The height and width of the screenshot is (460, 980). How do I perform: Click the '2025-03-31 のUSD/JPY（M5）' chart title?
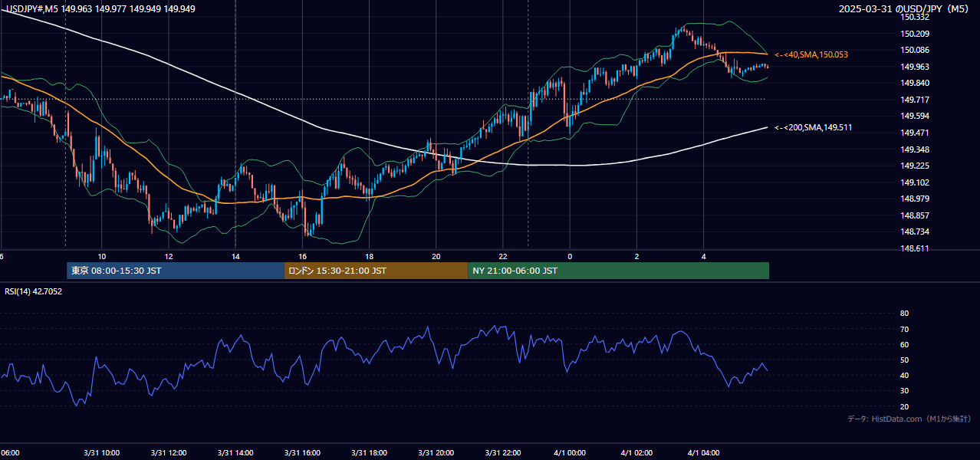tap(906, 9)
